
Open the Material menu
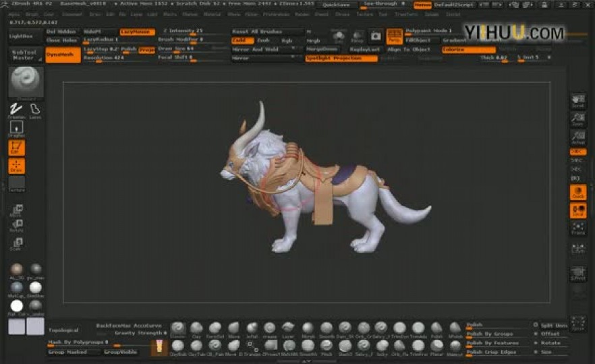212,14
